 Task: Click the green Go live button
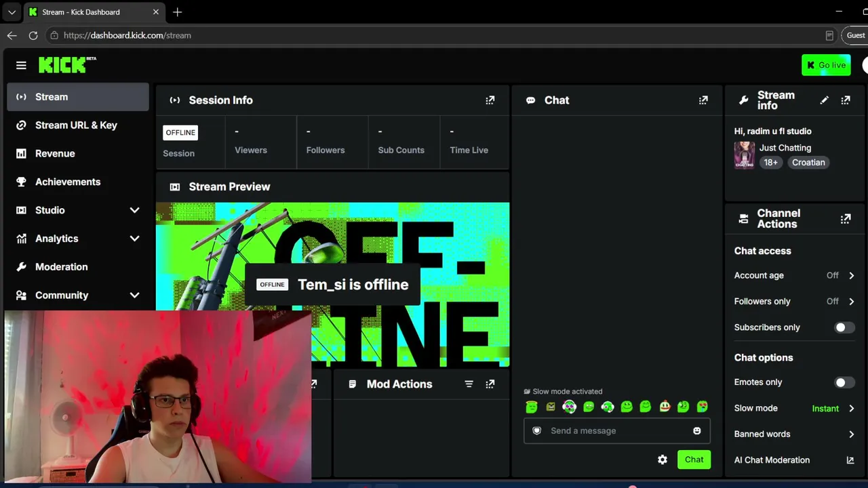click(x=826, y=65)
